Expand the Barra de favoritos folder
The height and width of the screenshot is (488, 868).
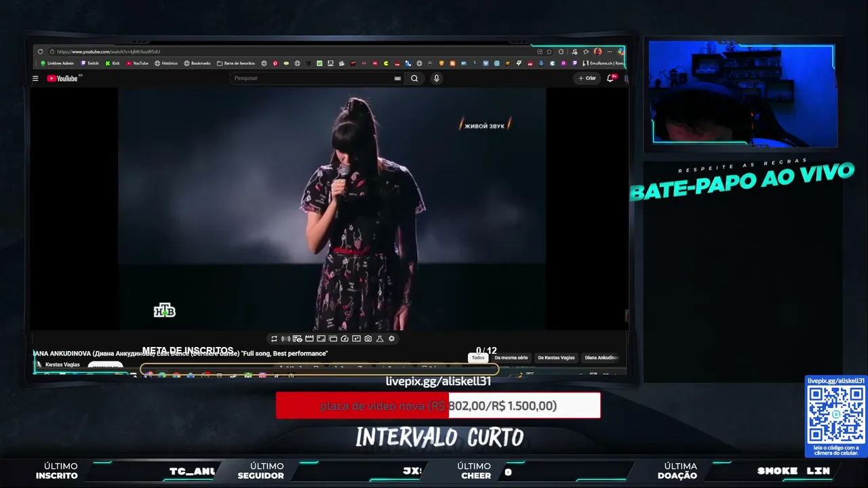click(236, 63)
